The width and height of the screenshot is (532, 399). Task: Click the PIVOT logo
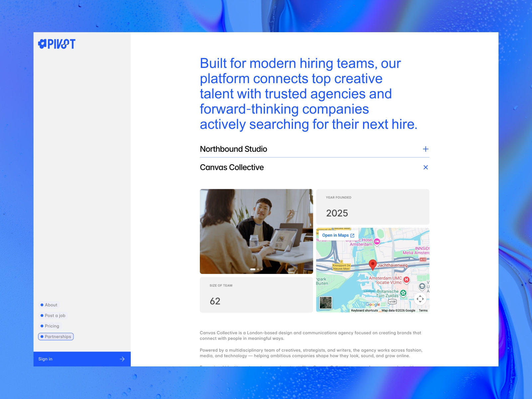click(57, 44)
